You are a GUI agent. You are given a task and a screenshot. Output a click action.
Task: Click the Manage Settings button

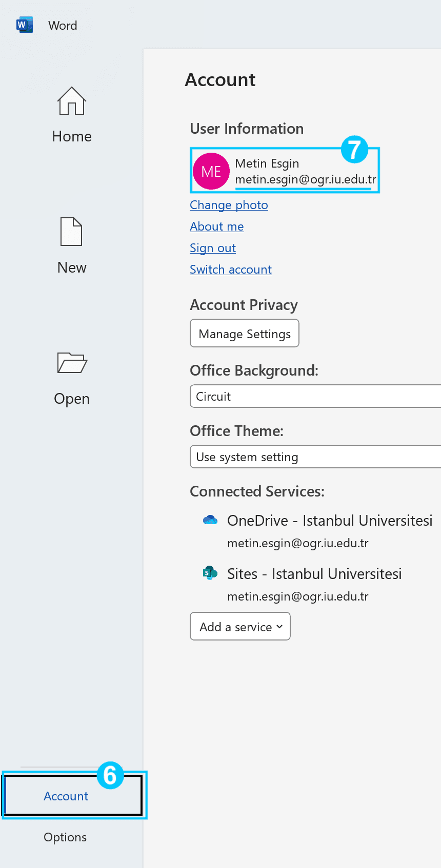point(245,333)
